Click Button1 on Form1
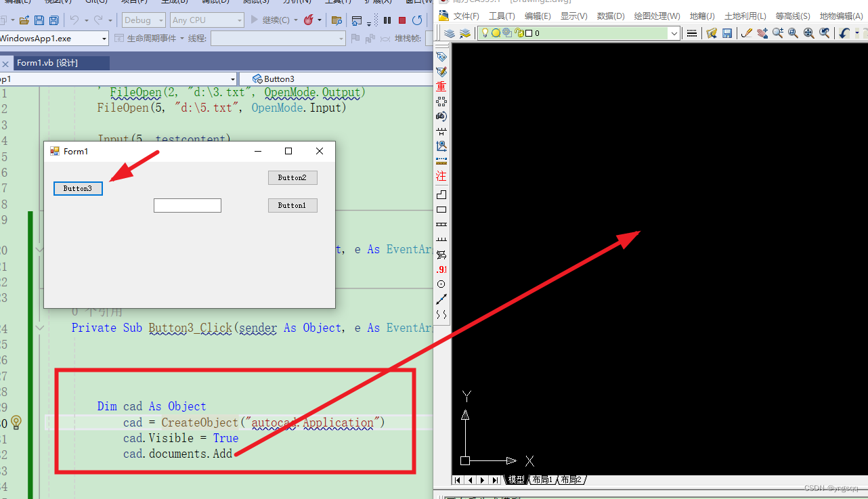Screen dimensions: 868x499 click(292, 205)
